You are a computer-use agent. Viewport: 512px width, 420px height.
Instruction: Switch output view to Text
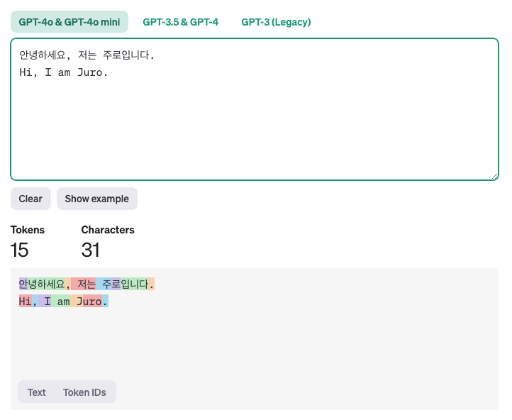tap(37, 392)
